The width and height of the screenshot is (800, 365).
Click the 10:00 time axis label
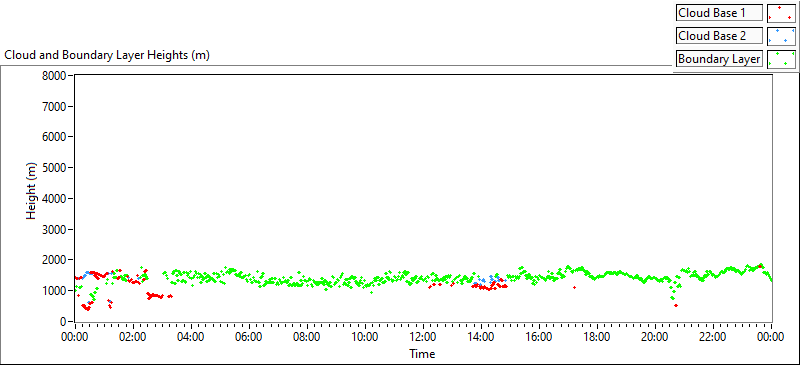tap(365, 337)
